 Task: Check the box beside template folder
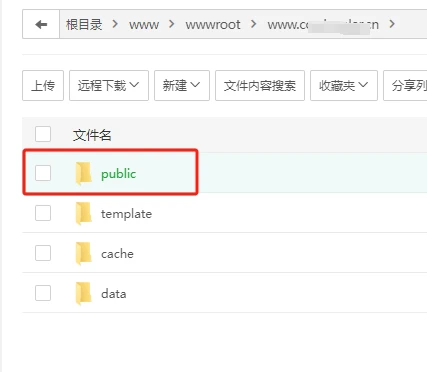click(x=43, y=213)
